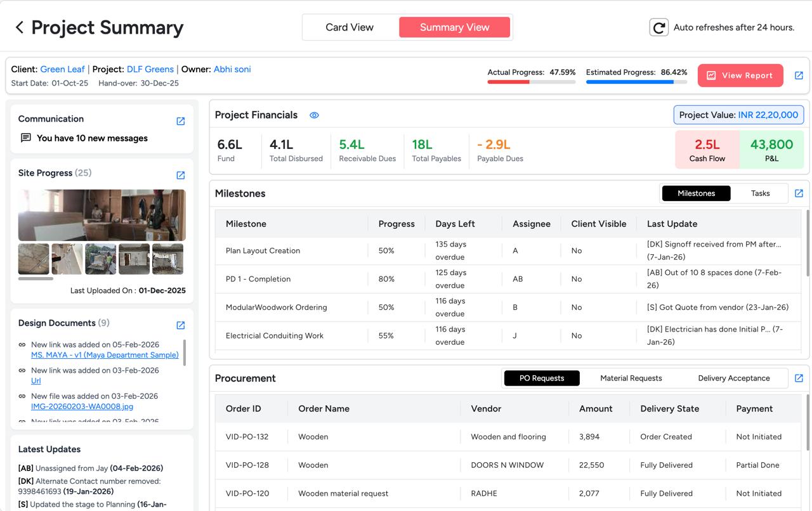The width and height of the screenshot is (812, 511).
Task: Click the Abhi soni owner link
Action: coord(232,69)
